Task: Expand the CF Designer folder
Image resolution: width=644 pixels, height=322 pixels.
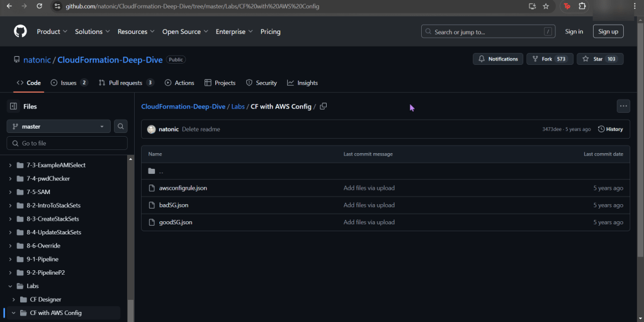Action: [14, 299]
